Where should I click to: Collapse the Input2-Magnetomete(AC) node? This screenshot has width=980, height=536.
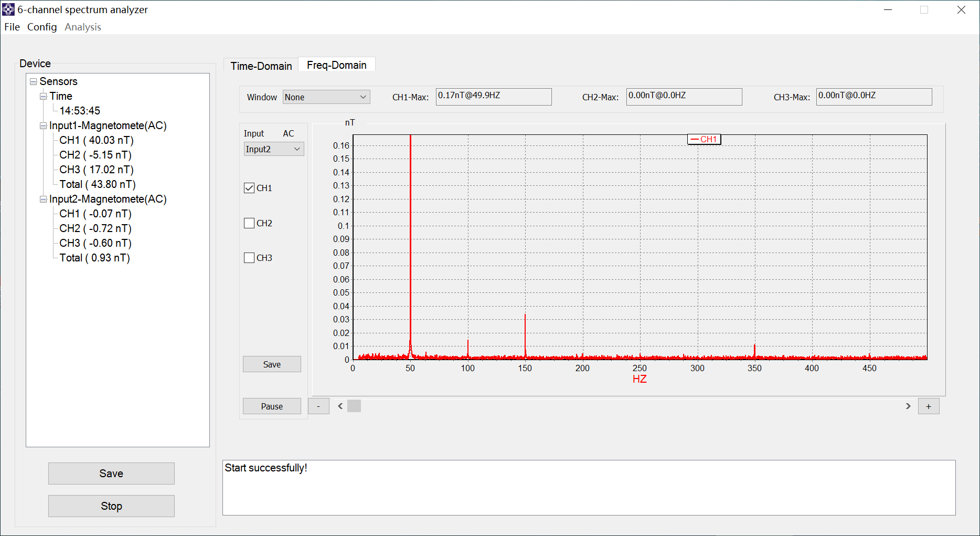44,199
